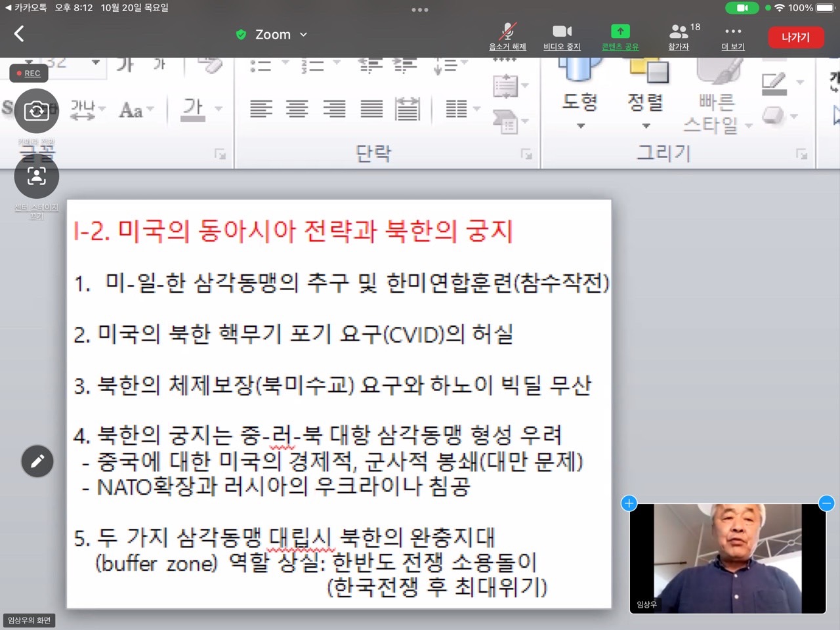Open the 참가자 participants list
The width and height of the screenshot is (840, 630).
pos(679,37)
